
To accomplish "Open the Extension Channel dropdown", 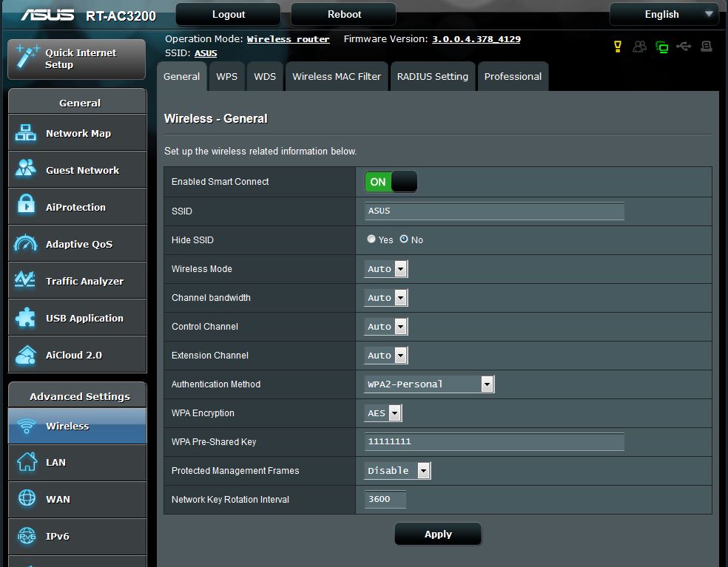I will tap(385, 355).
